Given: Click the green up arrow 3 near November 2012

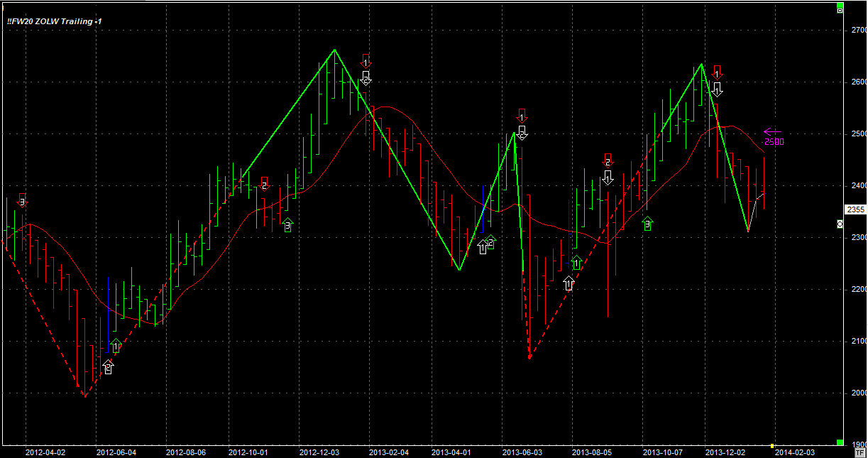Looking at the screenshot, I should pyautogui.click(x=287, y=226).
